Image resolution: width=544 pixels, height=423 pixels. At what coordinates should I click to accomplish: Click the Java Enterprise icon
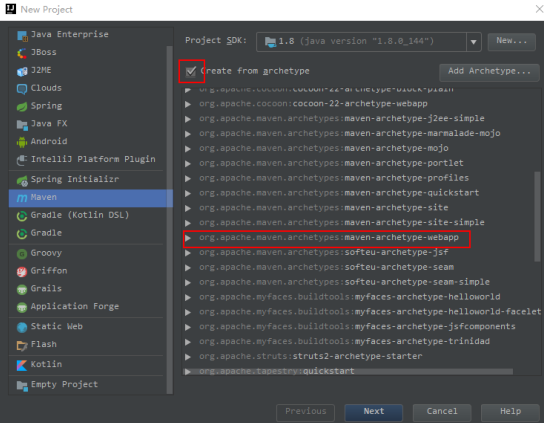tap(22, 35)
